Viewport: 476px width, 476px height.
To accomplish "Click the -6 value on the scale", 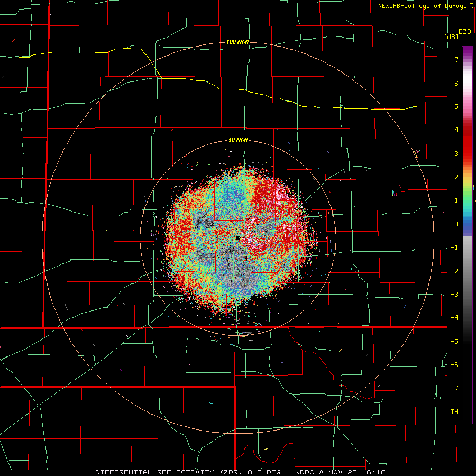I will [454, 365].
